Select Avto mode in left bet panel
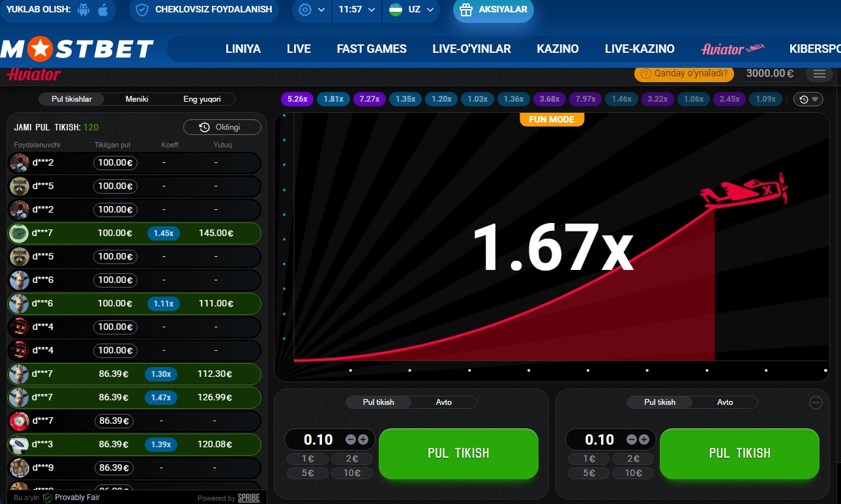 tap(444, 402)
